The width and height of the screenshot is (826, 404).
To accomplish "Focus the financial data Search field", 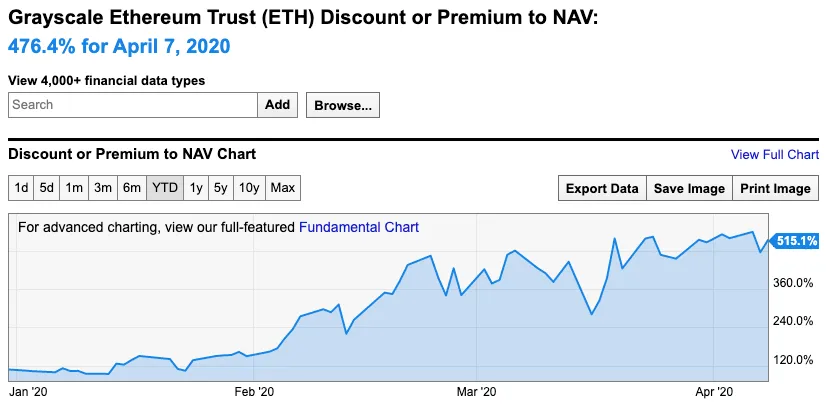I will pyautogui.click(x=133, y=105).
